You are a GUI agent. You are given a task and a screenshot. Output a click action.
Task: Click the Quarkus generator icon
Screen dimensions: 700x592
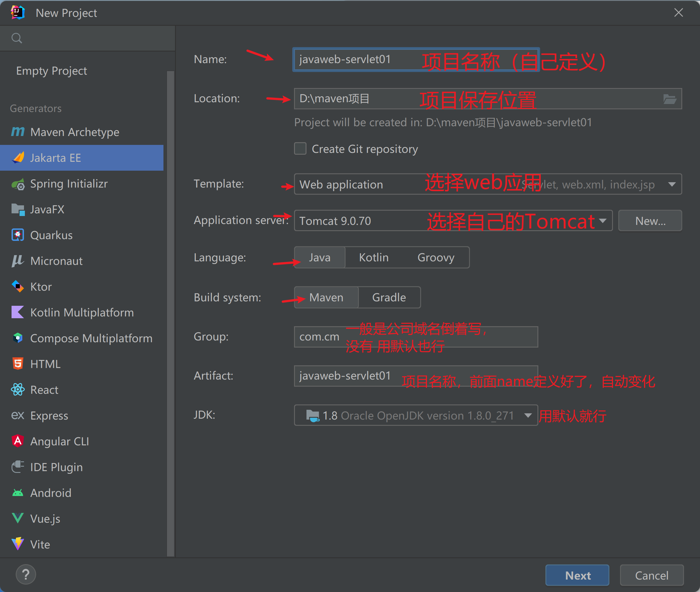click(x=18, y=235)
